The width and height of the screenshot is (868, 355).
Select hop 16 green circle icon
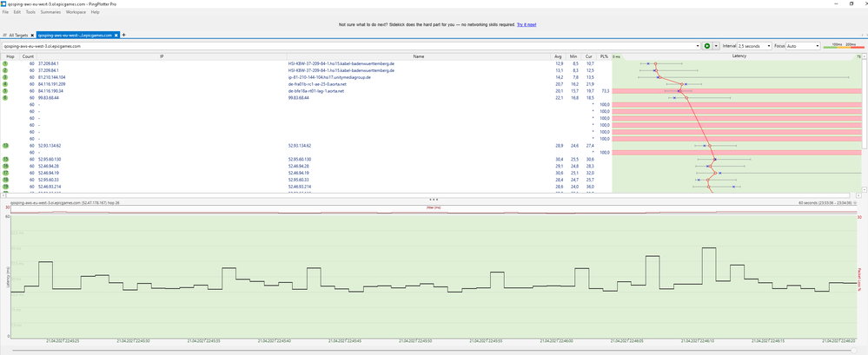click(5, 166)
